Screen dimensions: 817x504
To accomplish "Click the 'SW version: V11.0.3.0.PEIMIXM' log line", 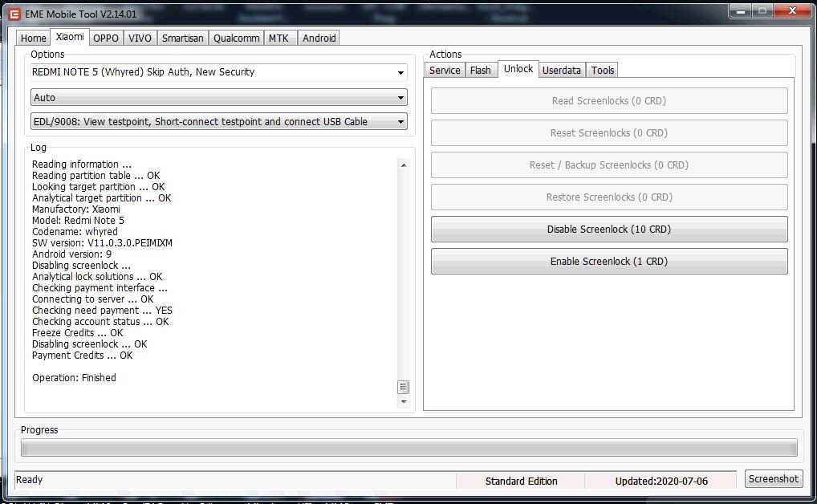I will 102,243.
